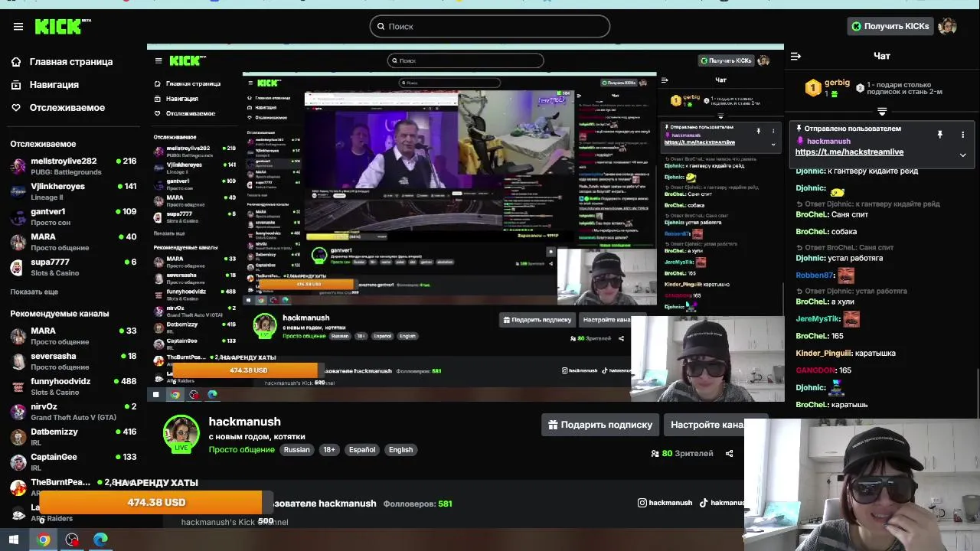Open gerbig top gifter entry
Viewport: 980px width, 551px height.
(827, 88)
